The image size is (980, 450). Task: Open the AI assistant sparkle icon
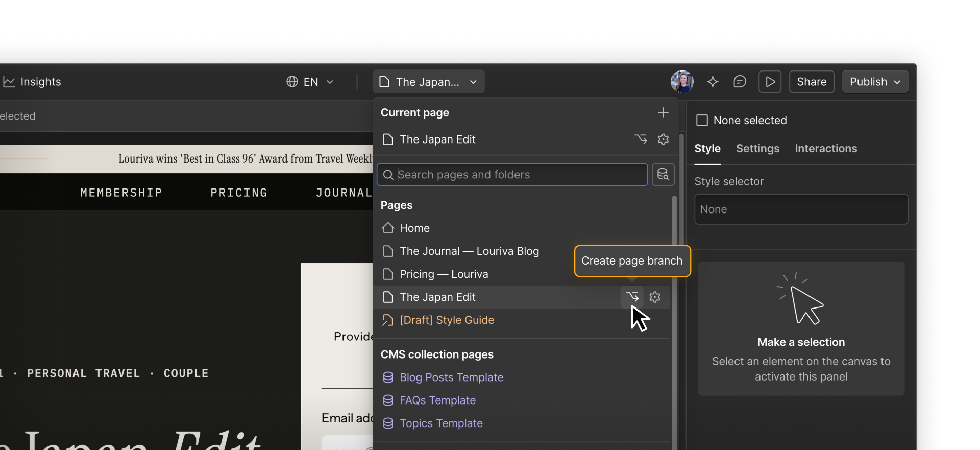(713, 82)
